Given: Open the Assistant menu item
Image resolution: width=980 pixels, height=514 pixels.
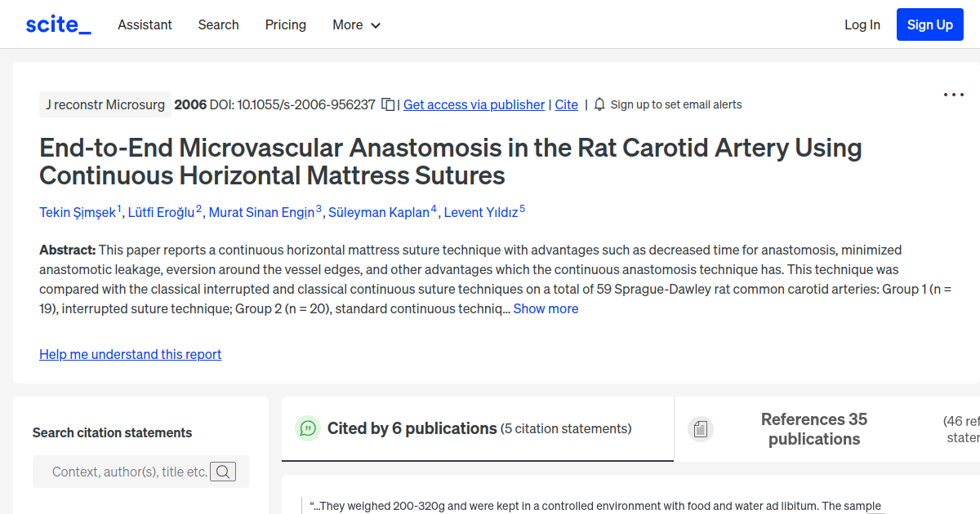Looking at the screenshot, I should pyautogui.click(x=145, y=25).
